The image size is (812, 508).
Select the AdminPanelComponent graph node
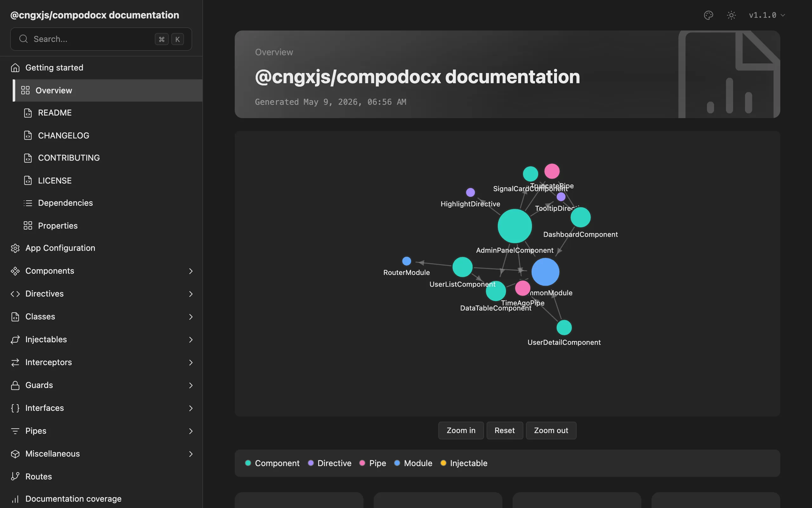tap(515, 226)
